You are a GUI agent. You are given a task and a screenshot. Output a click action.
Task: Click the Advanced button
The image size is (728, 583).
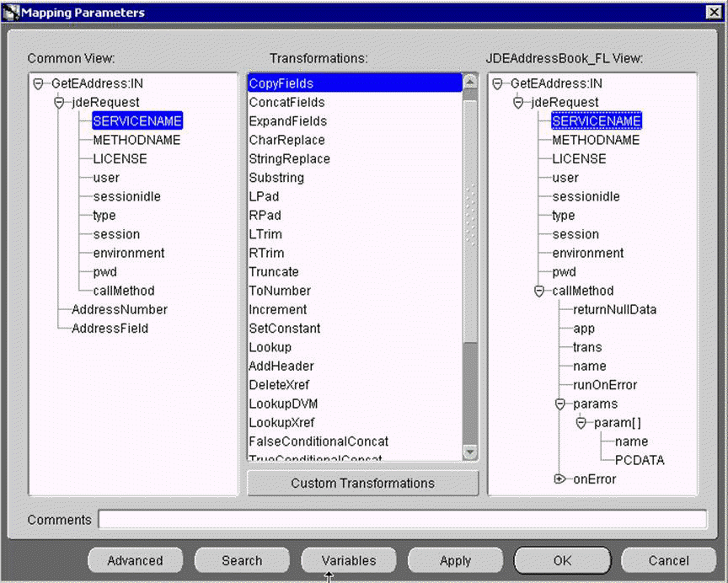[135, 561]
